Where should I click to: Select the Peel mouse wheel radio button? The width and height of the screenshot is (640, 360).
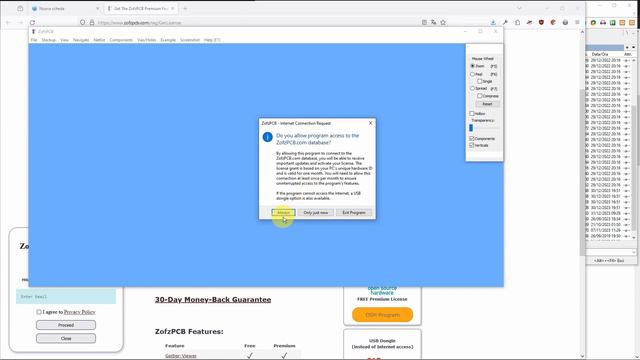pos(473,74)
